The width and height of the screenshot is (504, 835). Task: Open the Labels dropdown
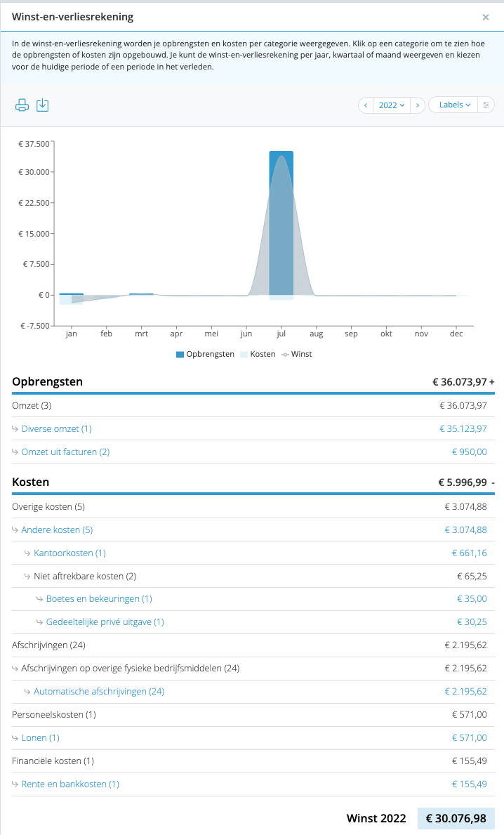pyautogui.click(x=454, y=105)
